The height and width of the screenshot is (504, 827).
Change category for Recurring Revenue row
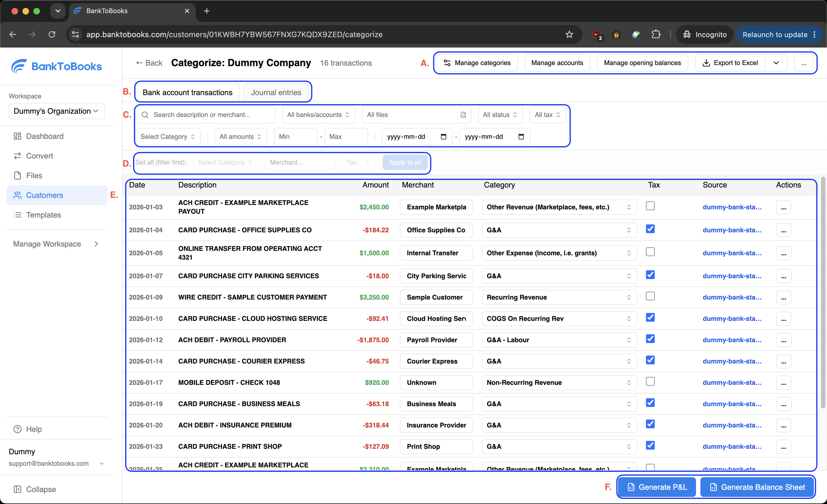click(x=559, y=297)
